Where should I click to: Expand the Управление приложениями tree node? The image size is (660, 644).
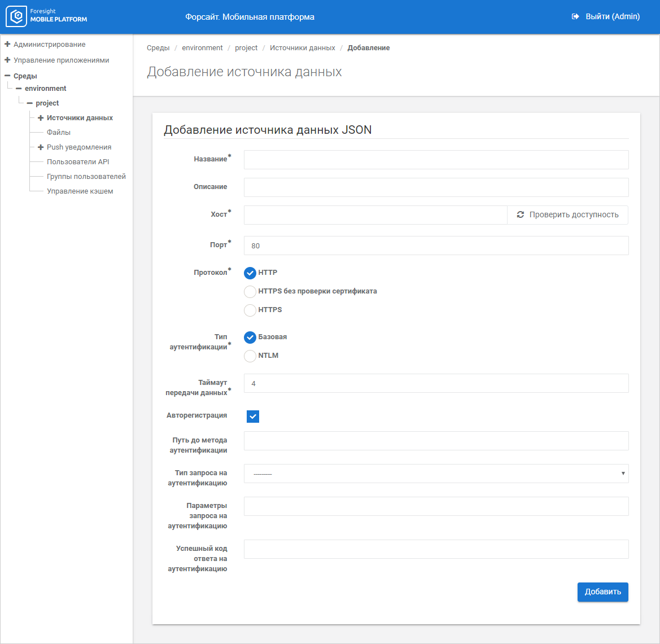pos(7,60)
